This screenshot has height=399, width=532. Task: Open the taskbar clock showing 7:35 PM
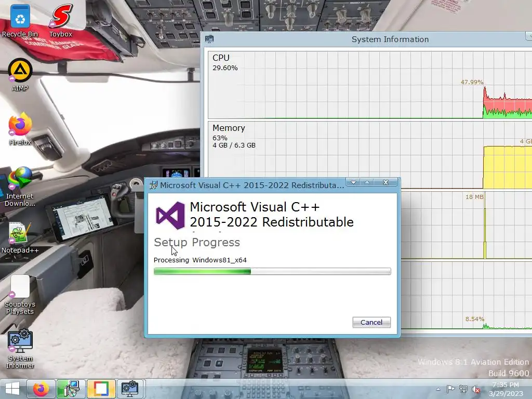coord(506,389)
